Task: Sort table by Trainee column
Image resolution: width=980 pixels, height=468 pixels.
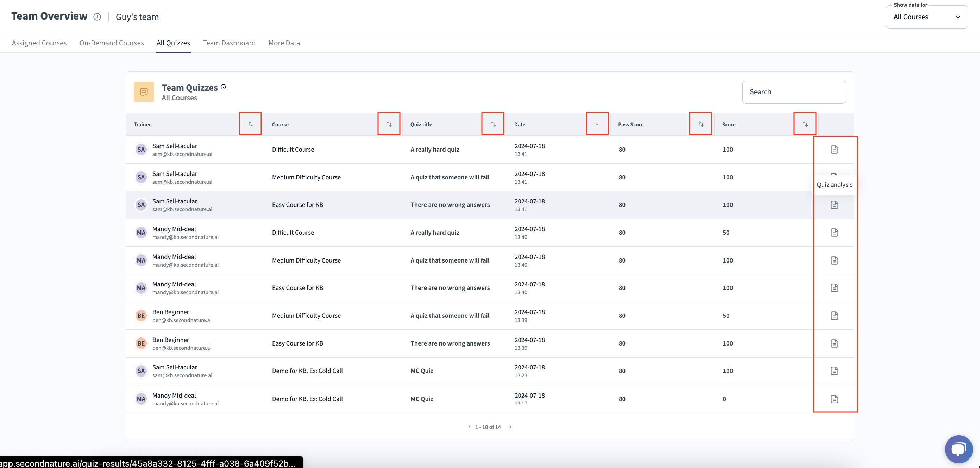Action: [x=250, y=124]
